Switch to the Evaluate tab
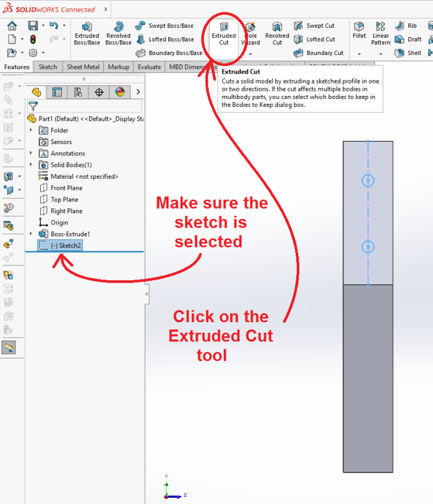This screenshot has height=504, width=433. pos(149,67)
